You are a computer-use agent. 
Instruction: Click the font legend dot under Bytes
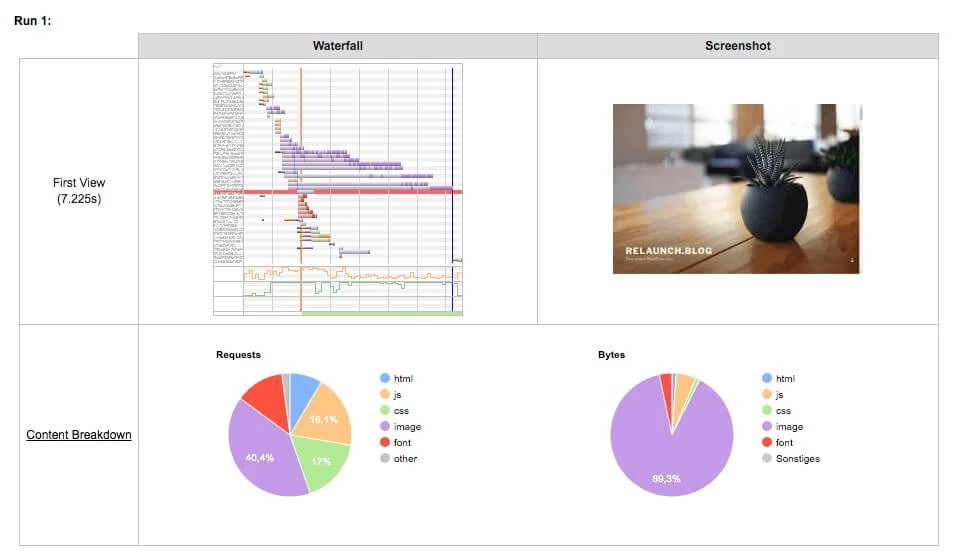coord(767,442)
